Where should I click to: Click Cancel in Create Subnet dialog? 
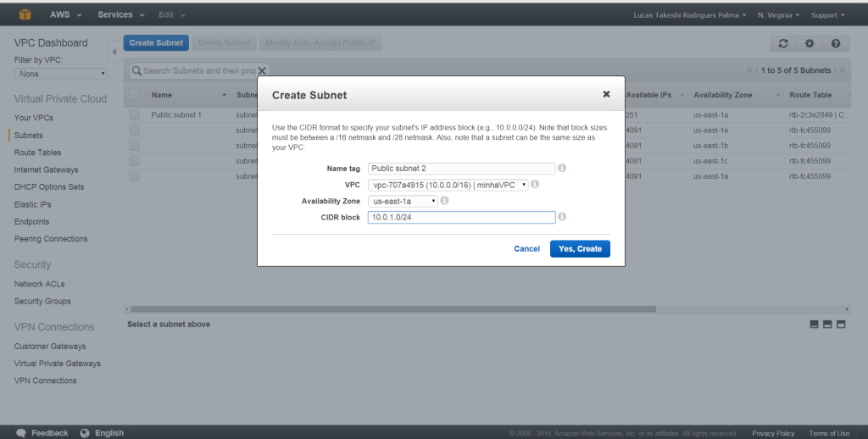coord(526,248)
